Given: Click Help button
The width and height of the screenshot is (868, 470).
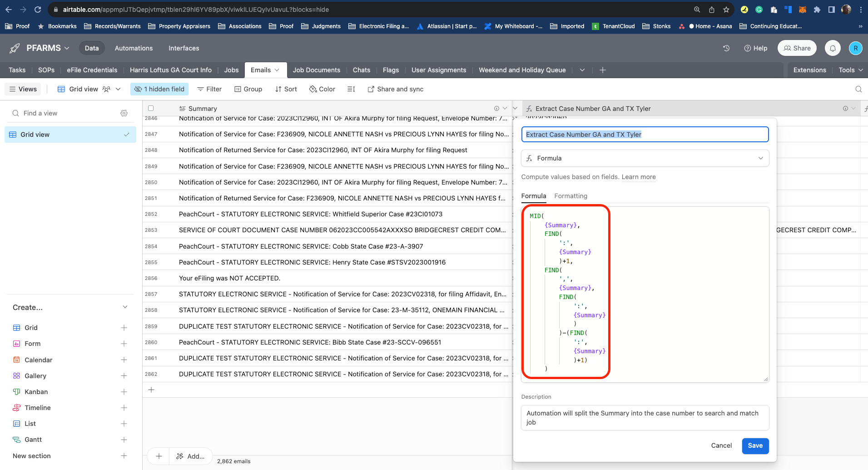Looking at the screenshot, I should coord(755,48).
